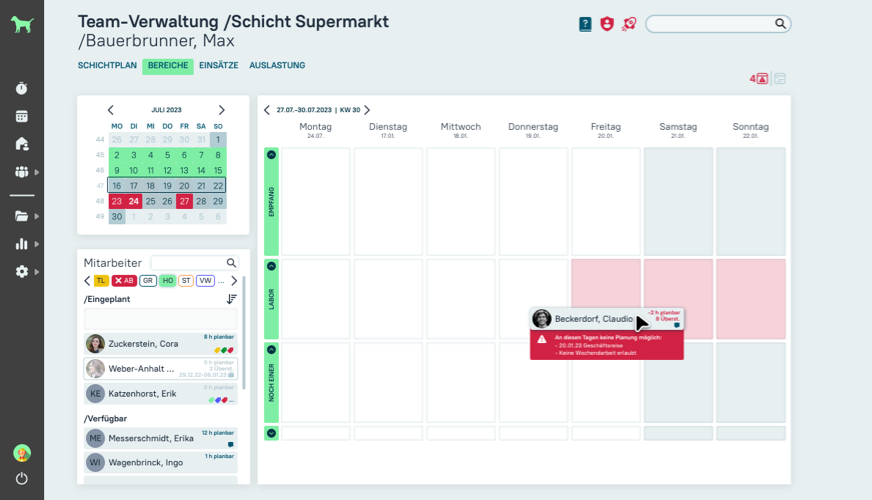Click the Zuckerstein, Cora avatar
Viewport: 872px width, 500px height.
click(x=95, y=344)
